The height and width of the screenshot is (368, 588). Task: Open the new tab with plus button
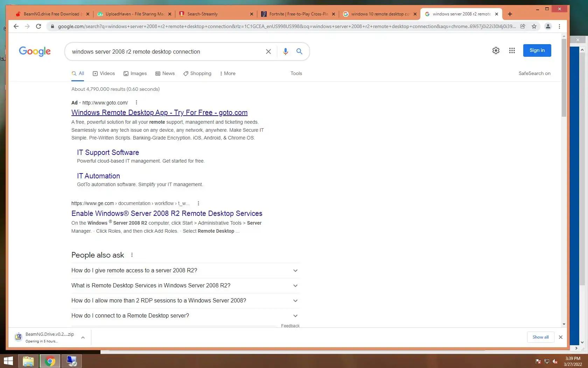point(510,14)
